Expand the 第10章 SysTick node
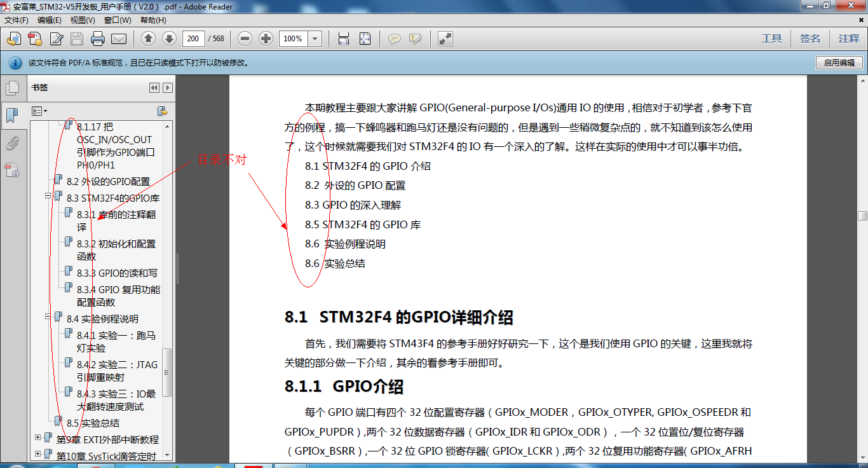The width and height of the screenshot is (868, 468). 37,454
